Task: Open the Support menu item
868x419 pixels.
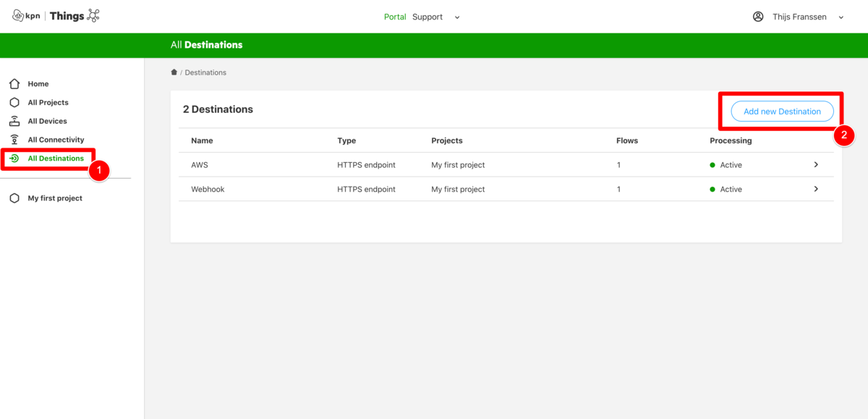Action: click(427, 17)
